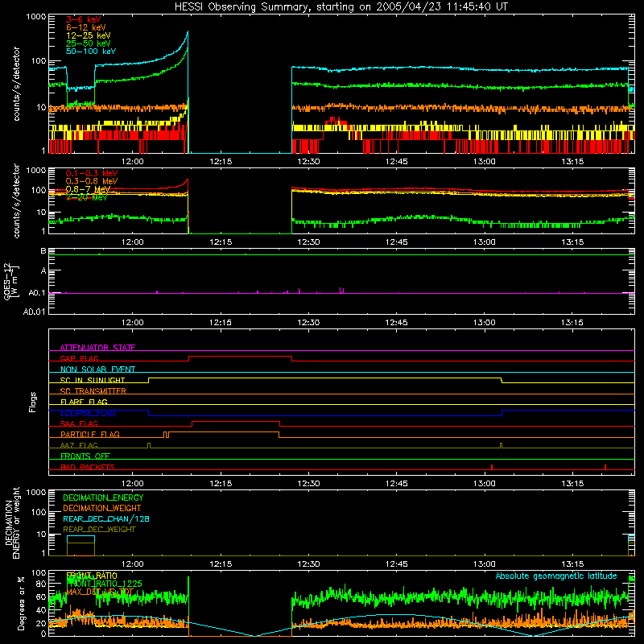The height and width of the screenshot is (644, 644).
Task: Select the PARTICLE_FLAG label
Action: pos(90,434)
